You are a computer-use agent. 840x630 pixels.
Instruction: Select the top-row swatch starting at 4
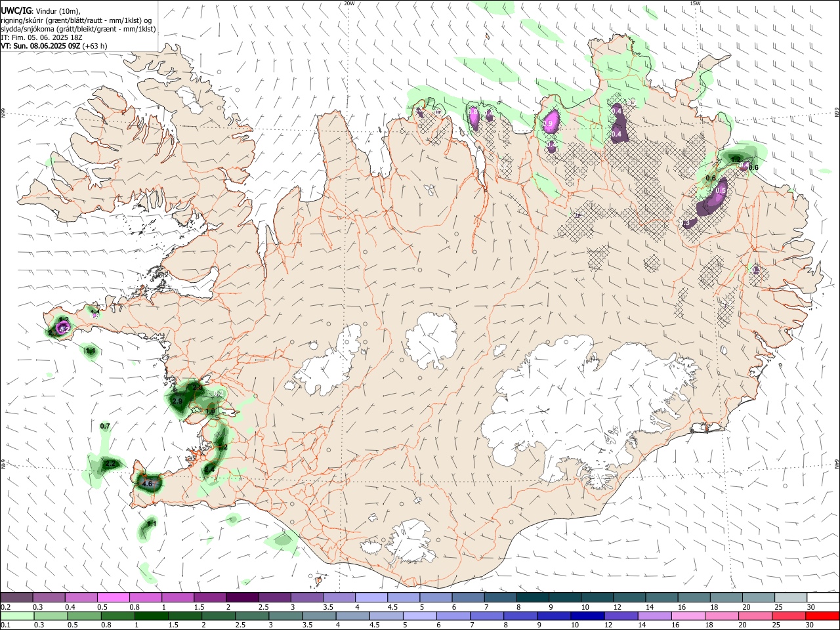371,598
